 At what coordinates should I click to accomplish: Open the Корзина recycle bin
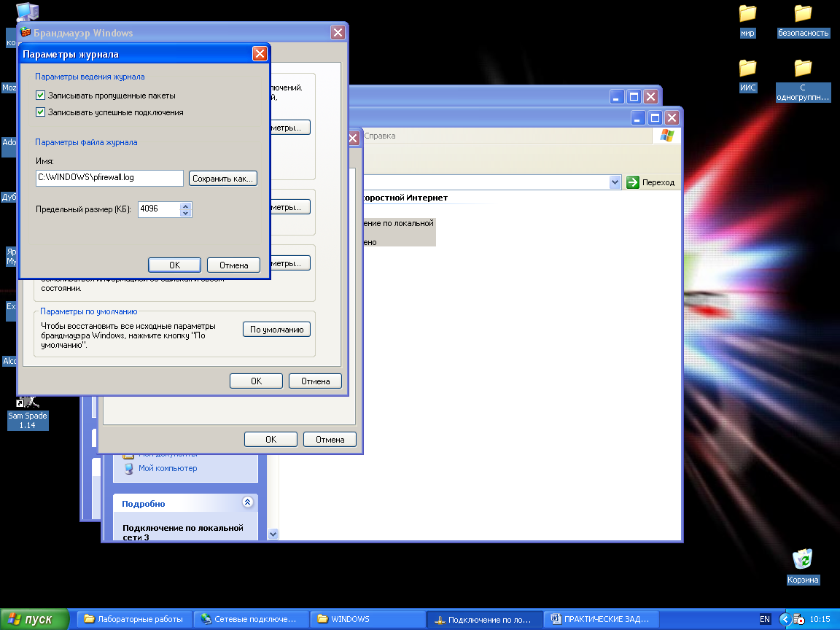803,567
